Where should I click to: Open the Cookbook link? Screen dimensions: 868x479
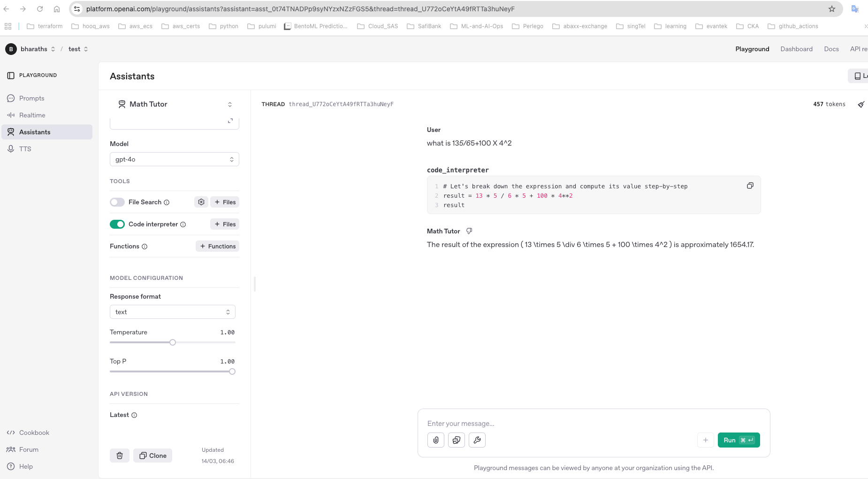click(x=28, y=433)
